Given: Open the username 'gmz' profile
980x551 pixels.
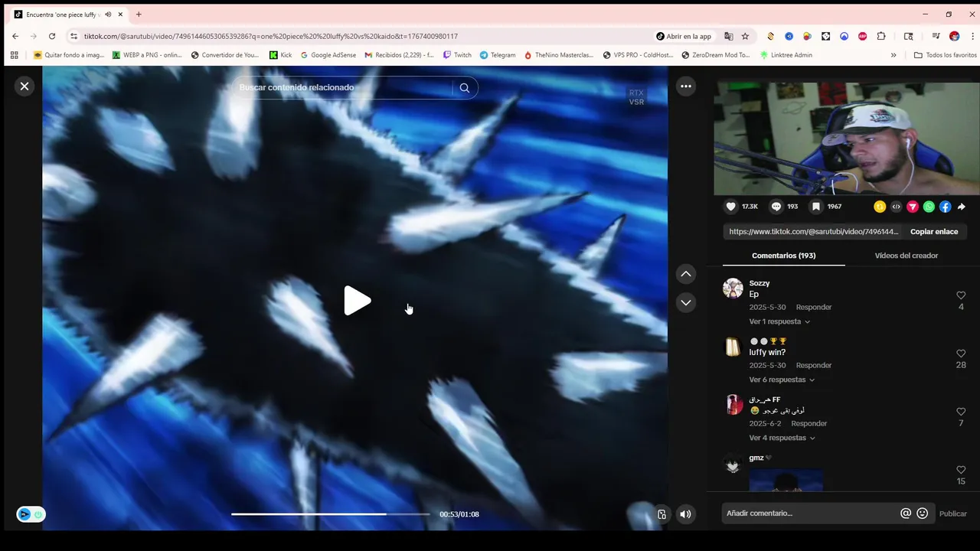Looking at the screenshot, I should [756, 458].
